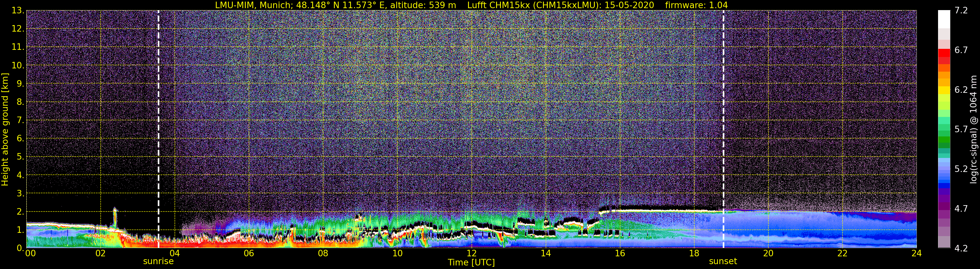980x269 pixels.
Task: Click the 'Time [UTC]' axis title
Action: point(471,262)
